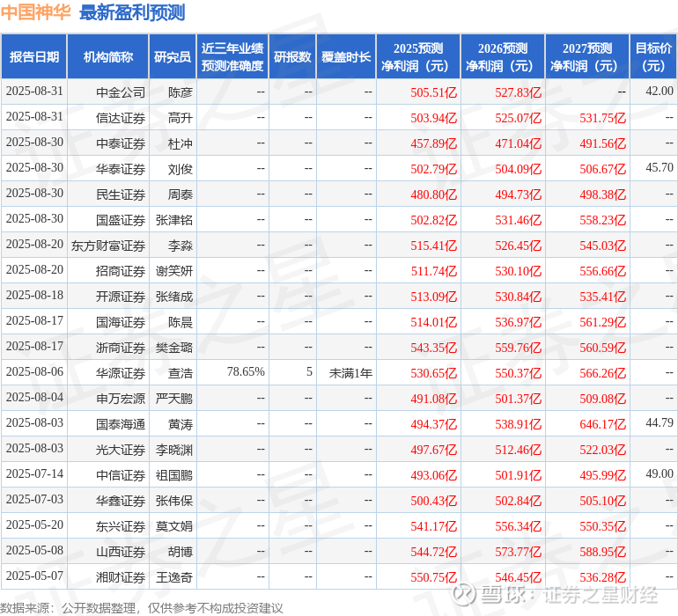Click target price 49.00

660,473
